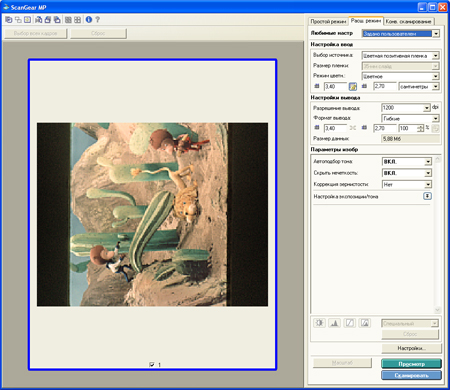
Task: Rotate the preview image left
Action: tap(48, 20)
